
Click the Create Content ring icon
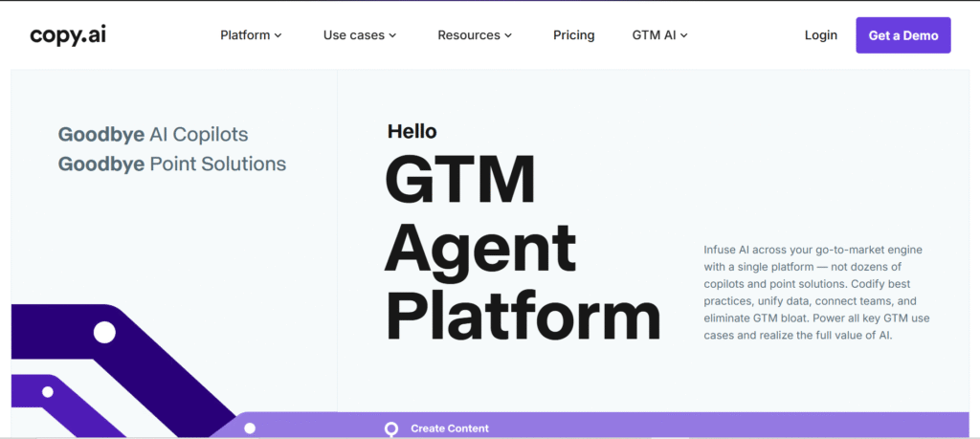(x=391, y=429)
